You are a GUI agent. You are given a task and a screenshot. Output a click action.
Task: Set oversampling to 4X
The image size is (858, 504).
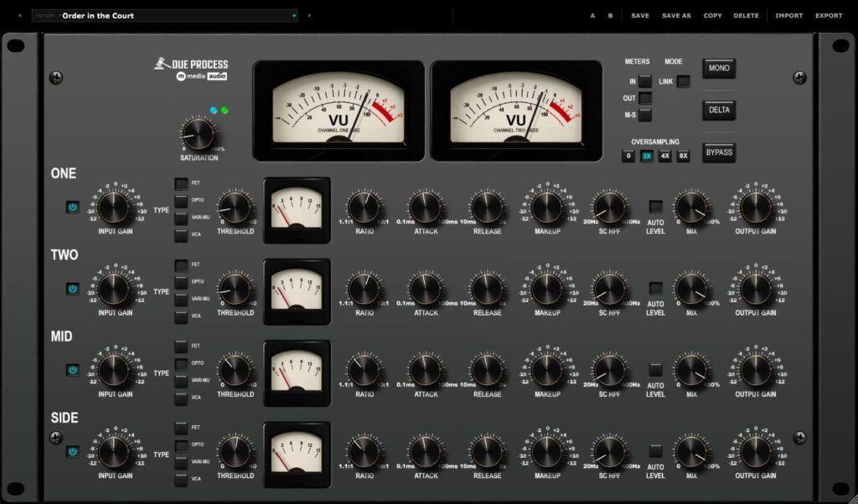(664, 157)
